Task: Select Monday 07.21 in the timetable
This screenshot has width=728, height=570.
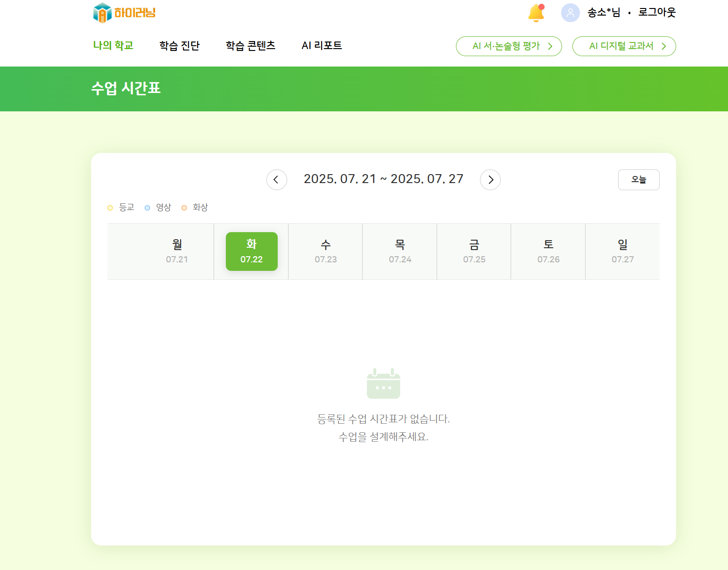Action: (x=177, y=251)
